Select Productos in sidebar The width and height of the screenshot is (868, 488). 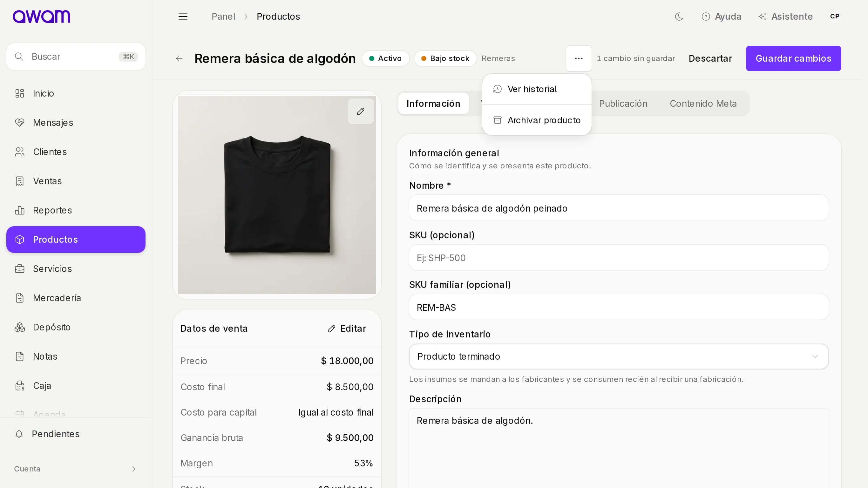click(x=76, y=240)
